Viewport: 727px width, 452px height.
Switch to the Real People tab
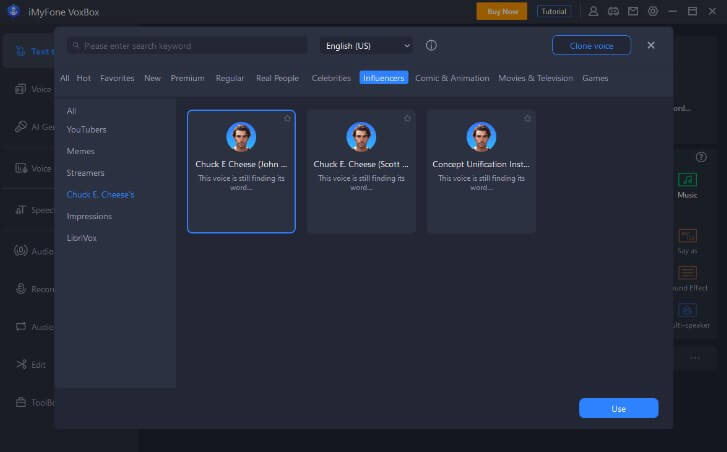point(277,78)
